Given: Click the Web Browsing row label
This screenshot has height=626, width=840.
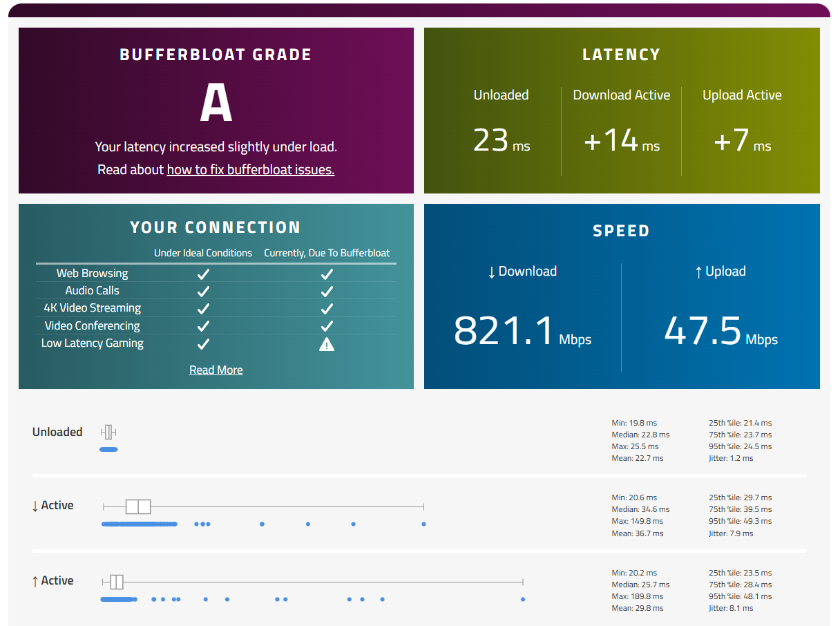Looking at the screenshot, I should pyautogui.click(x=93, y=274).
